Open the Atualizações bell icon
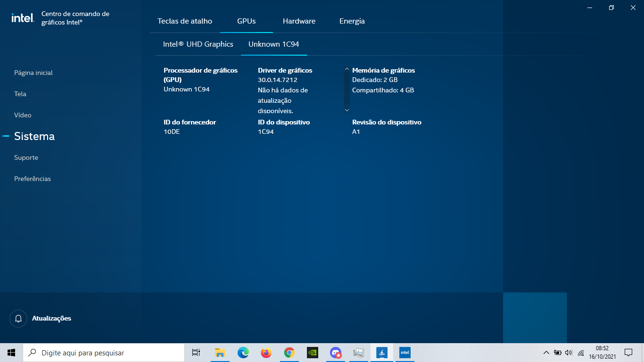 pos(18,319)
